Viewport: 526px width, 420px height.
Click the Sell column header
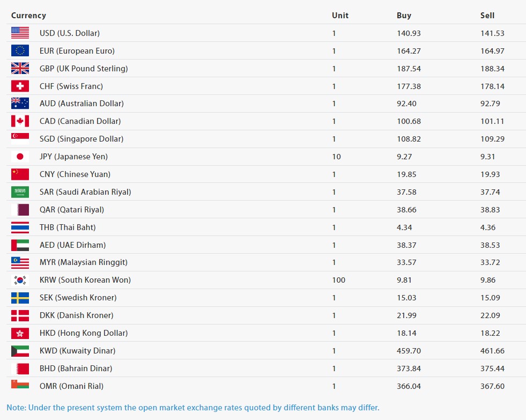(487, 16)
